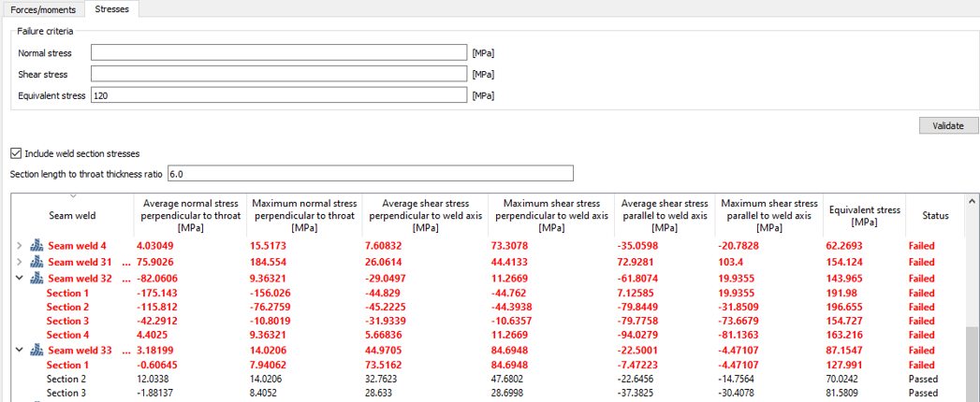Click the Equivalent stress input field
This screenshot has height=402, width=980.
click(x=278, y=95)
